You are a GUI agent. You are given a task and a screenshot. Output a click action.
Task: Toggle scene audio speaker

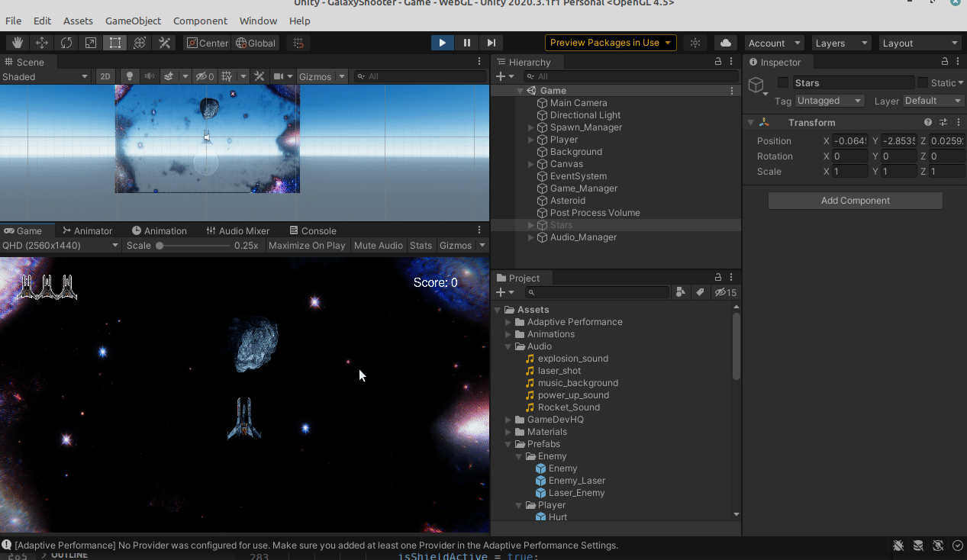[x=150, y=76]
